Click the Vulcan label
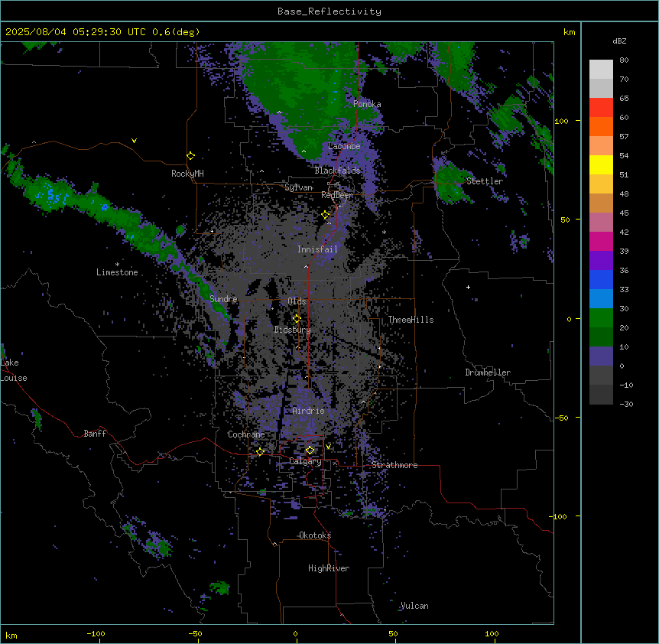This screenshot has height=644, width=659. (x=414, y=606)
